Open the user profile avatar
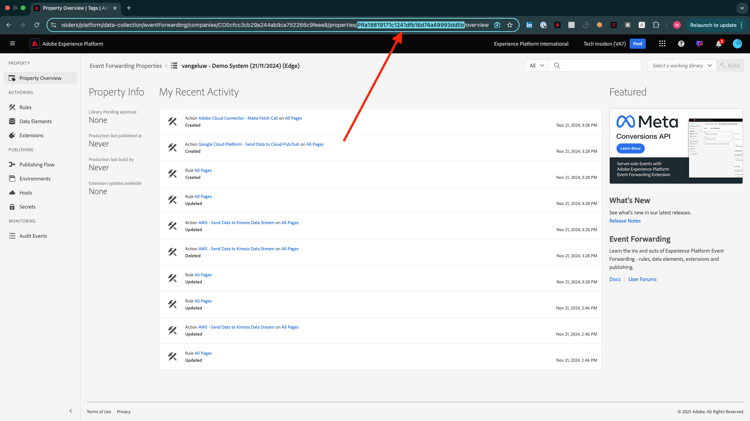The image size is (750, 421). 737,44
